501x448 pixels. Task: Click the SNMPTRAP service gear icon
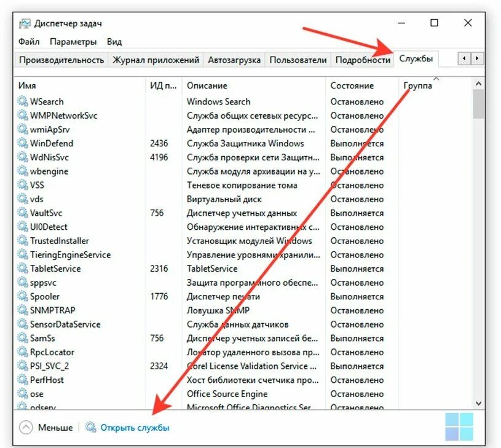pyautogui.click(x=22, y=310)
